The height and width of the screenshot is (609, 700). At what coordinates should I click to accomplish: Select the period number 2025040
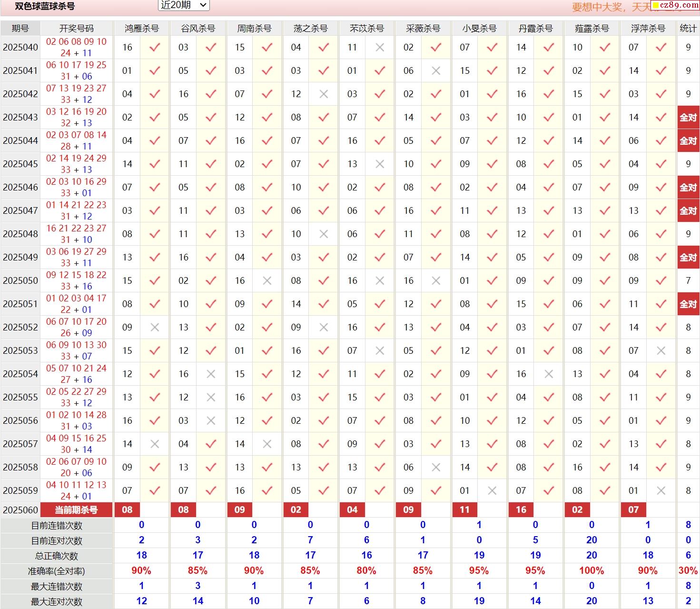click(20, 47)
